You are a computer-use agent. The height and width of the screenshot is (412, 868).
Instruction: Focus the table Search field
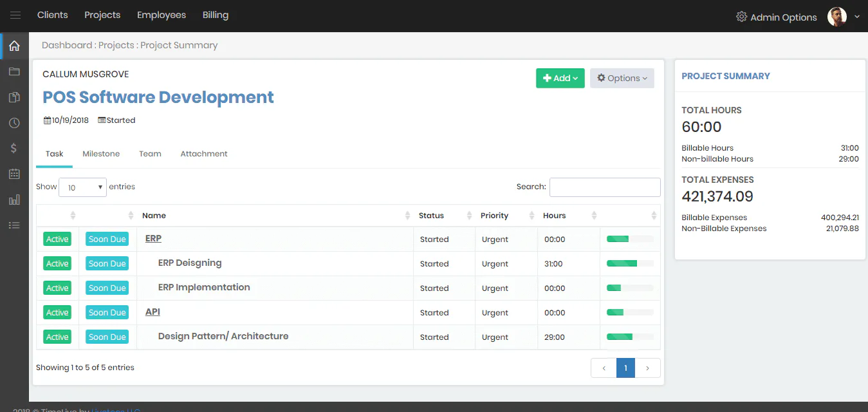click(x=605, y=187)
